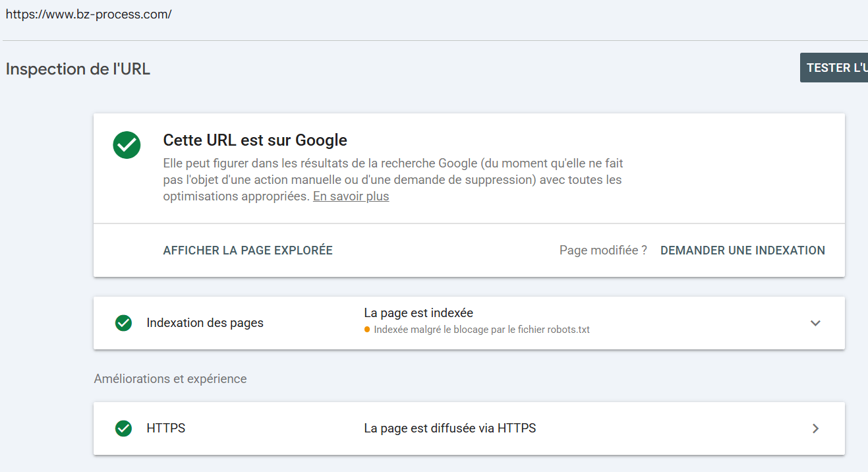
Task: Click the Cette URL est sur Google title
Action: tap(255, 140)
